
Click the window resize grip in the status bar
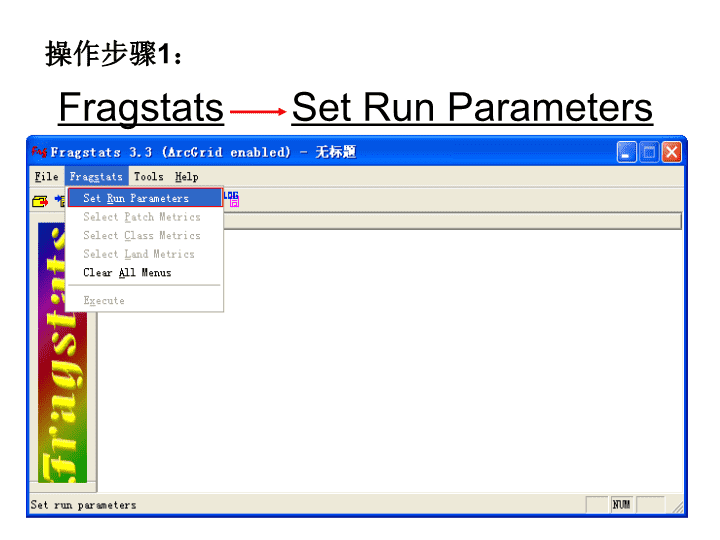click(677, 506)
